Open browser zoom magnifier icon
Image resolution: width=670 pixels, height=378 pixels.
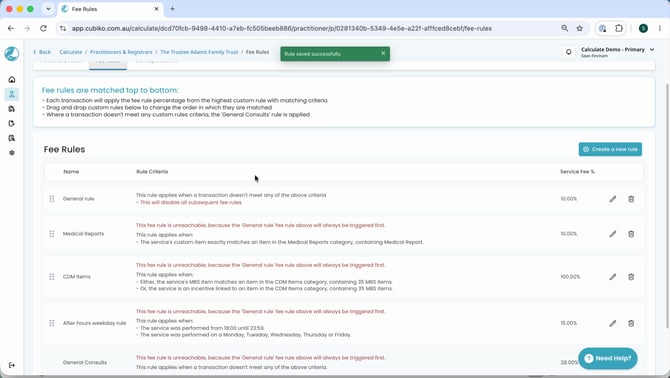[x=564, y=28]
